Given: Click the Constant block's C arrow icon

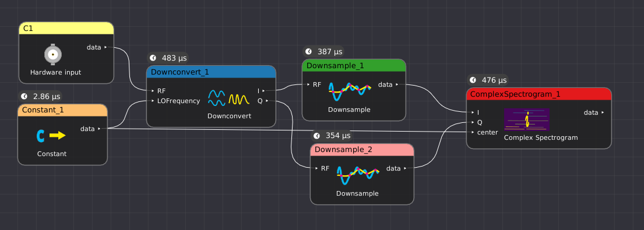Looking at the screenshot, I should (x=51, y=136).
